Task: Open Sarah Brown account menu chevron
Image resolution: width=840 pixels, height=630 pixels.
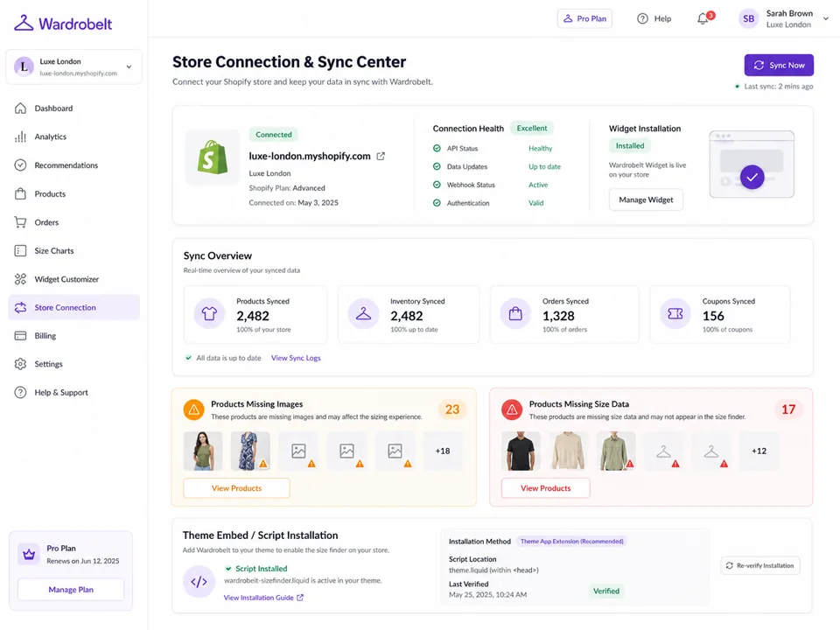Action: [825, 18]
